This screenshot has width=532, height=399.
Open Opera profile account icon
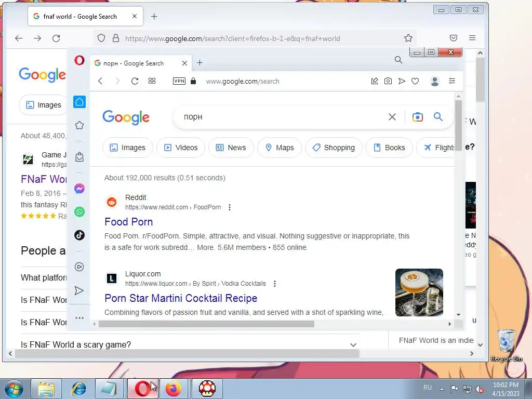pyautogui.click(x=435, y=81)
